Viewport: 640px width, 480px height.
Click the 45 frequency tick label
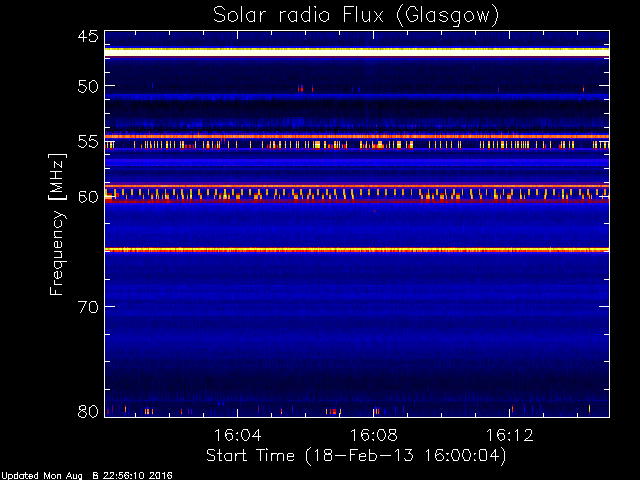(88, 36)
